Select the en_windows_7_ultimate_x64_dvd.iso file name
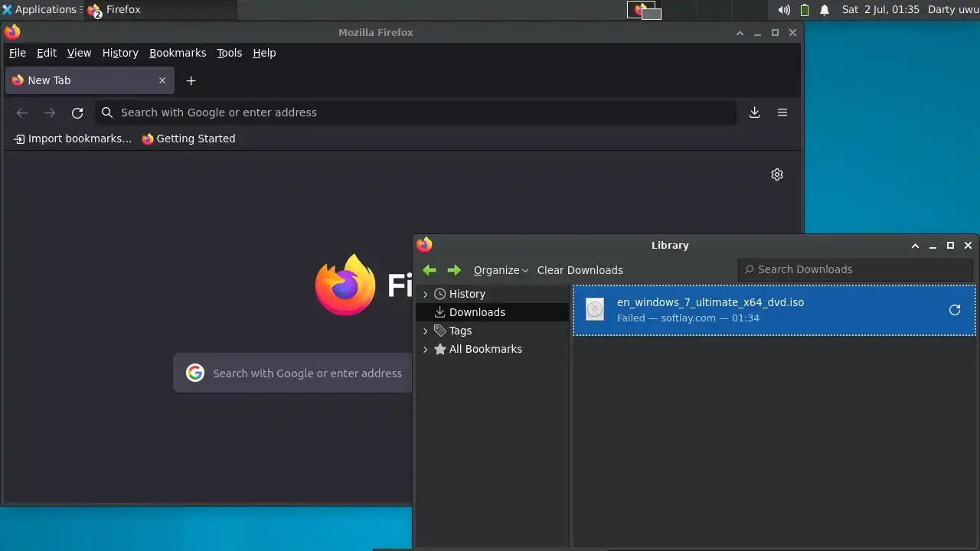This screenshot has height=551, width=980. click(x=710, y=302)
